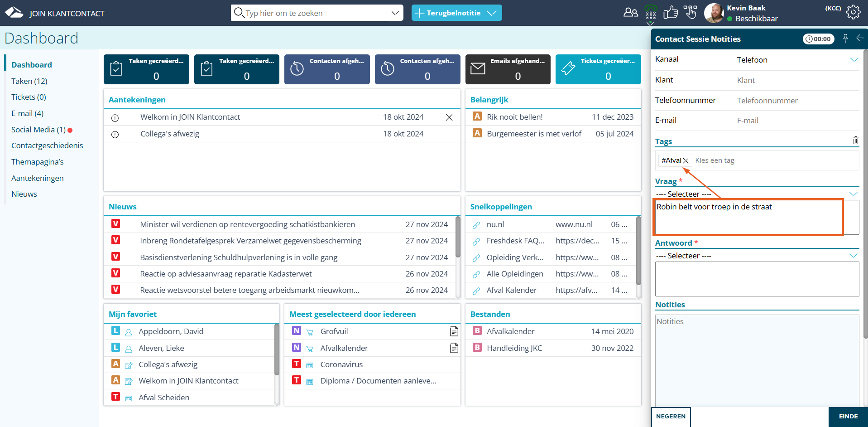Image resolution: width=868 pixels, height=427 pixels.
Task: Click Kevin Baak profile avatar
Action: (714, 13)
